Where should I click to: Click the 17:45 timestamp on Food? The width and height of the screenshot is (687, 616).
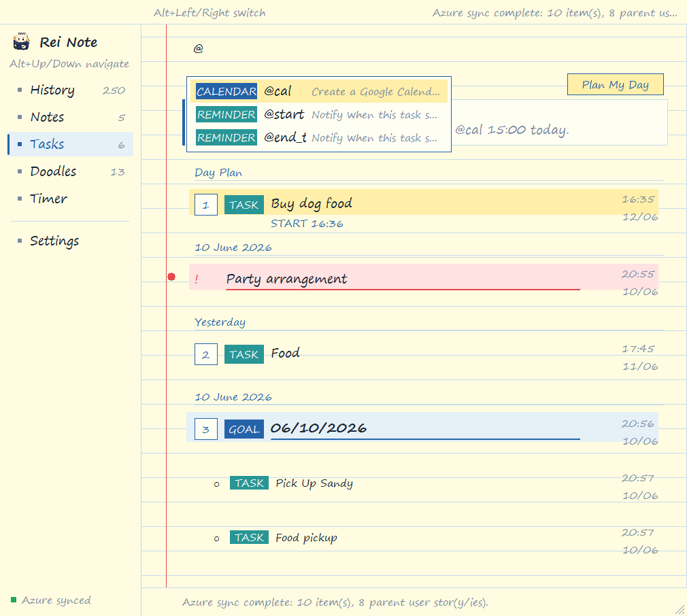(638, 349)
